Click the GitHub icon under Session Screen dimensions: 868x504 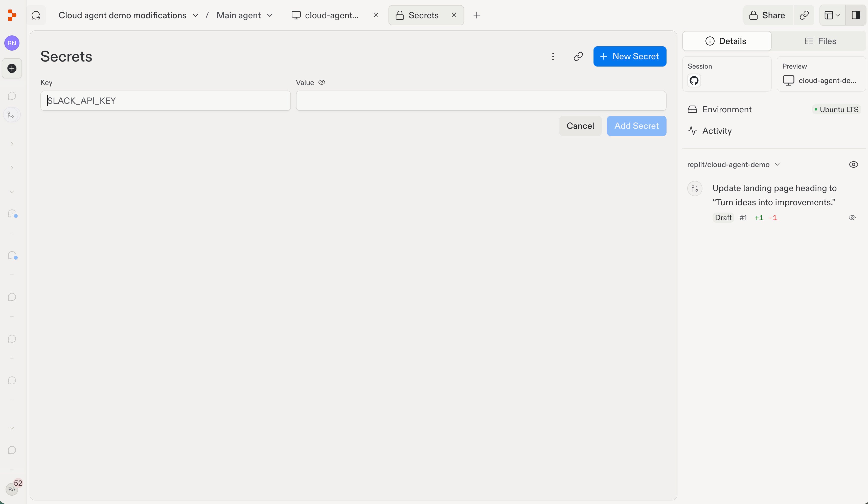(694, 80)
